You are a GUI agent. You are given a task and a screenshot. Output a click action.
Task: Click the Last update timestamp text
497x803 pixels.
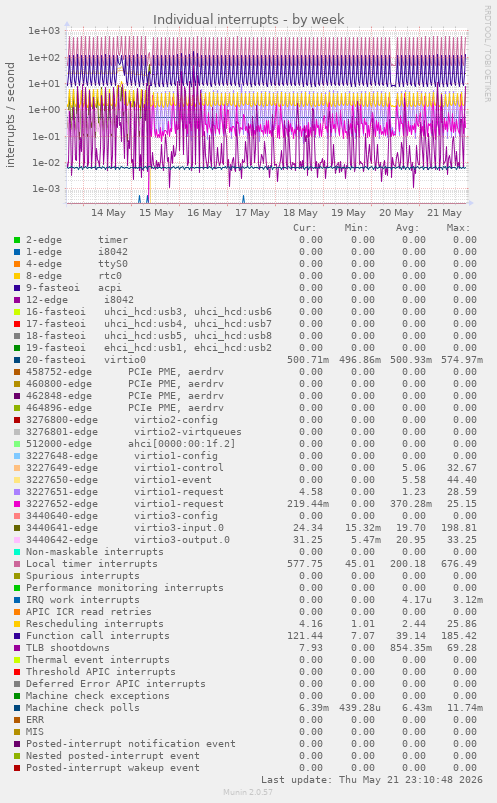click(372, 779)
